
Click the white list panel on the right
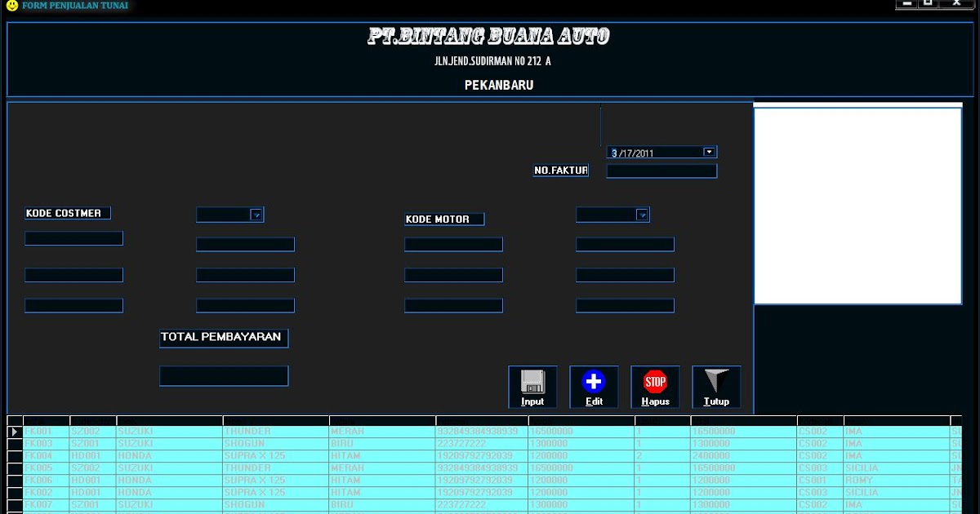point(857,206)
